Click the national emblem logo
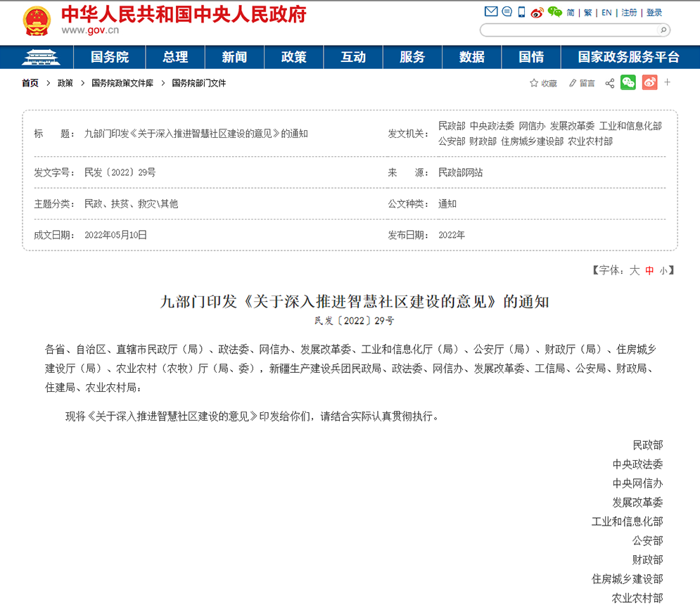Screen dimensions: 700x610 (35, 20)
